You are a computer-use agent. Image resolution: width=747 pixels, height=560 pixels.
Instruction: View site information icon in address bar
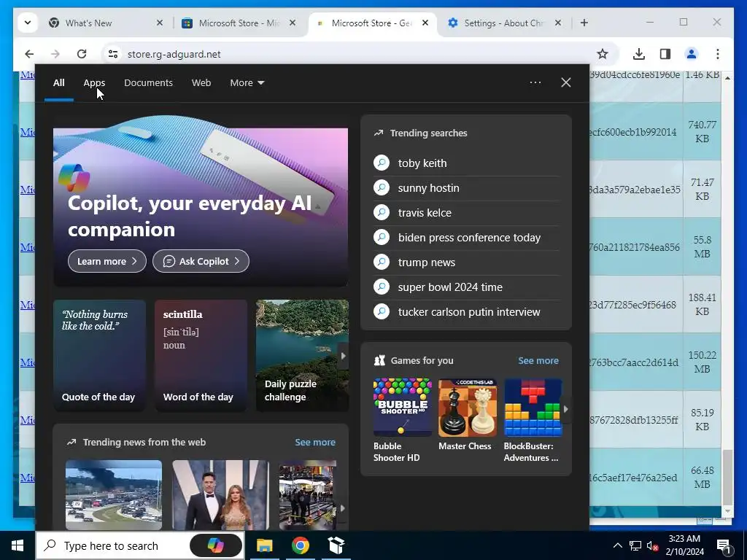click(x=113, y=54)
